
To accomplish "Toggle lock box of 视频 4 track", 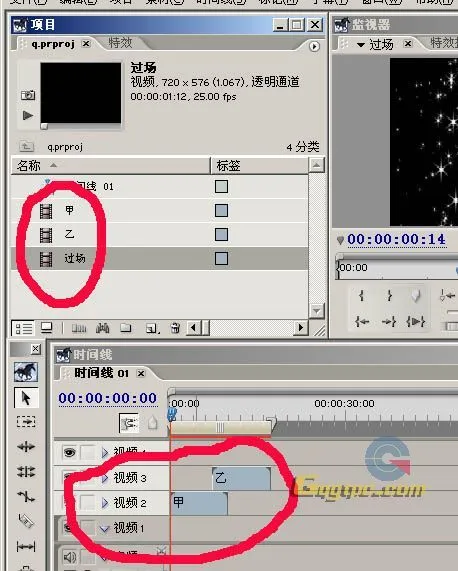I will 88,452.
